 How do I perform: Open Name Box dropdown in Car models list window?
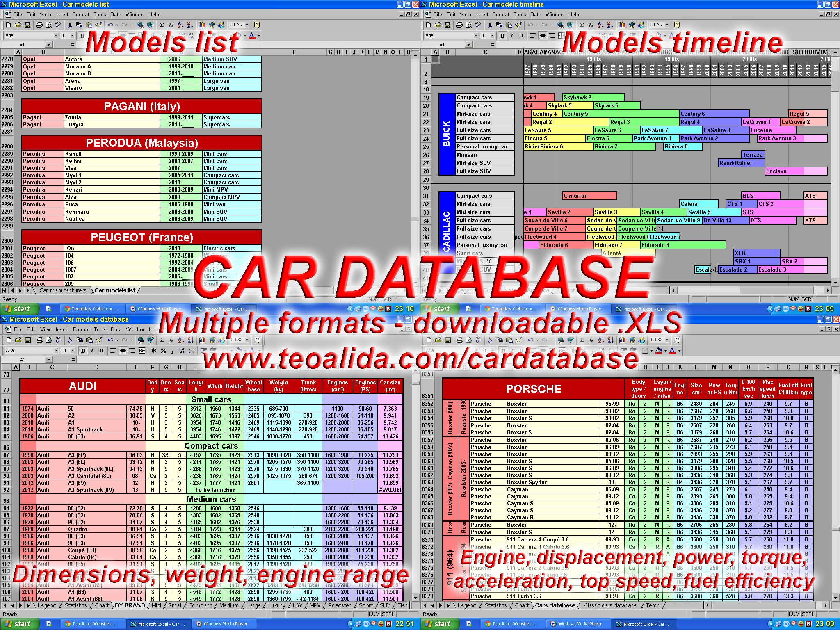pyautogui.click(x=49, y=45)
